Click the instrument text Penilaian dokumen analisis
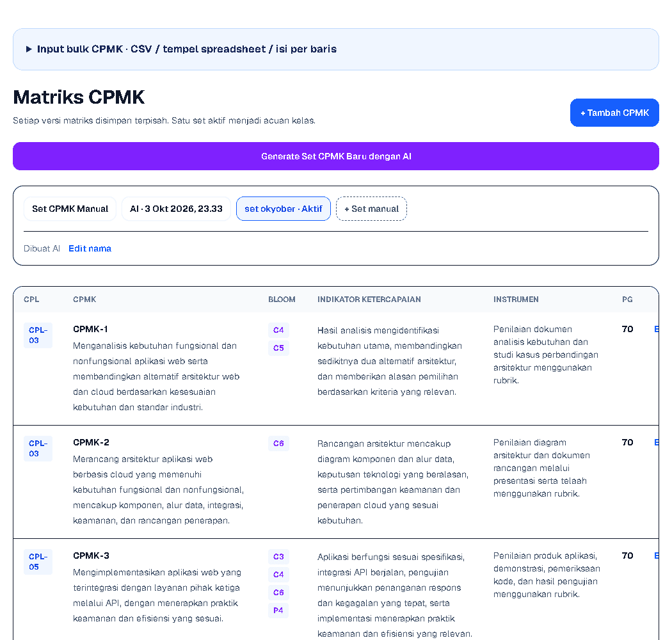Image resolution: width=672 pixels, height=640 pixels. click(545, 355)
